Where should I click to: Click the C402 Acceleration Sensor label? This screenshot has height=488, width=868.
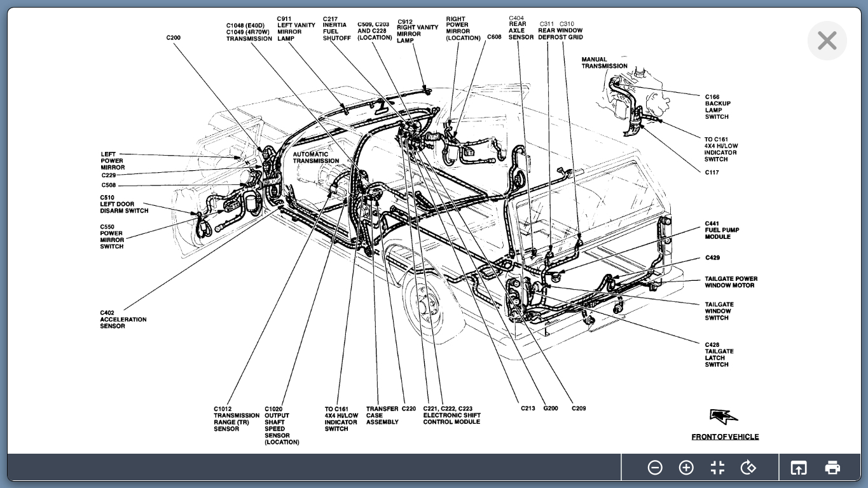(x=123, y=320)
